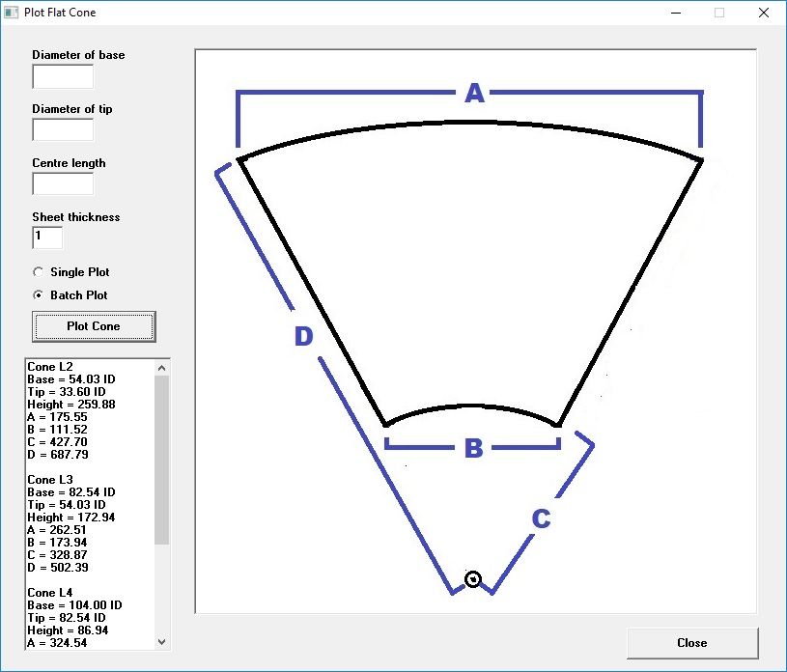Select the Single Plot radio button

[x=39, y=272]
